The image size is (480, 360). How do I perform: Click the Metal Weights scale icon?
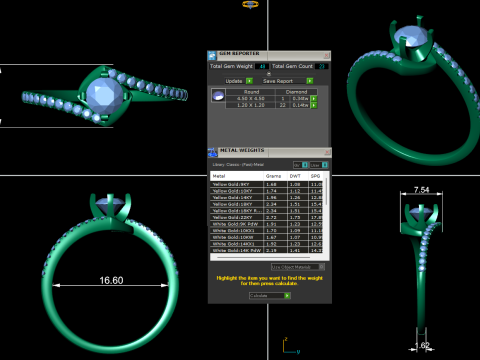(x=212, y=152)
